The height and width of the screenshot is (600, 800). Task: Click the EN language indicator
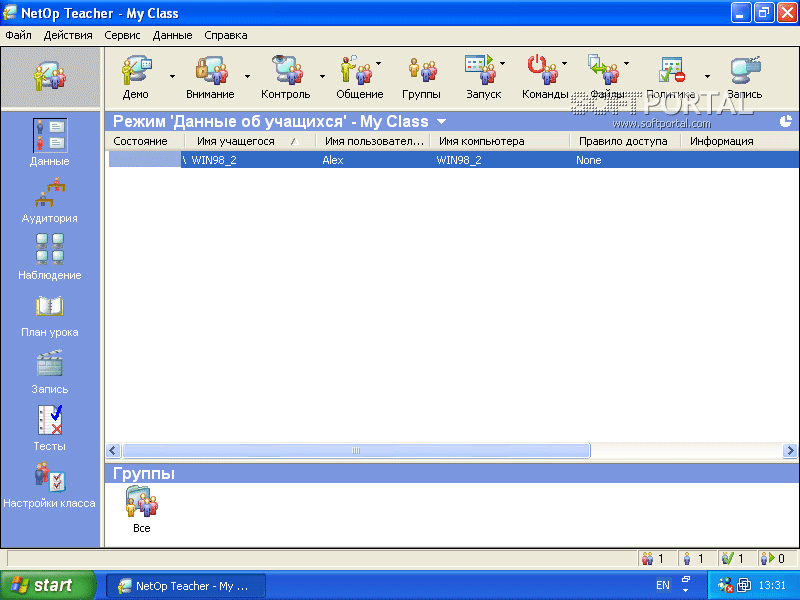pos(663,585)
